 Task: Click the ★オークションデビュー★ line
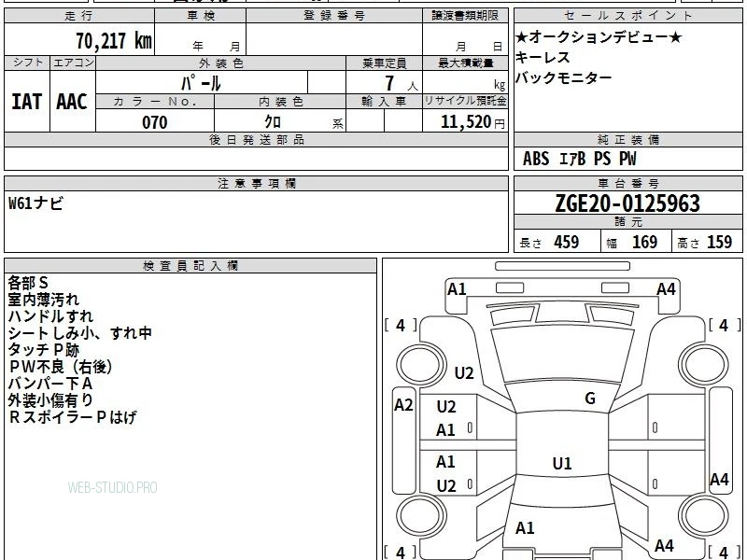pyautogui.click(x=599, y=37)
